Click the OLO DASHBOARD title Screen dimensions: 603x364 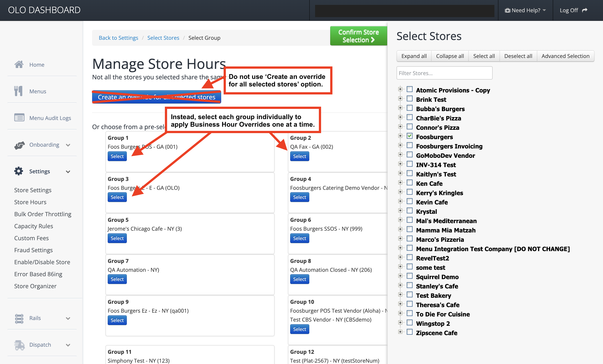(44, 10)
